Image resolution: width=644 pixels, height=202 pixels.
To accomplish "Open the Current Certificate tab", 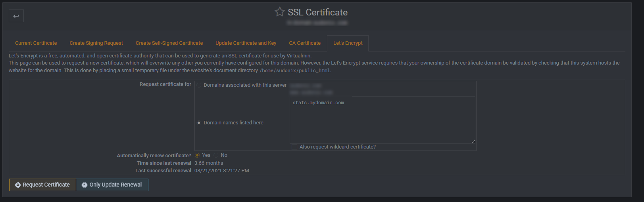I will click(x=36, y=43).
